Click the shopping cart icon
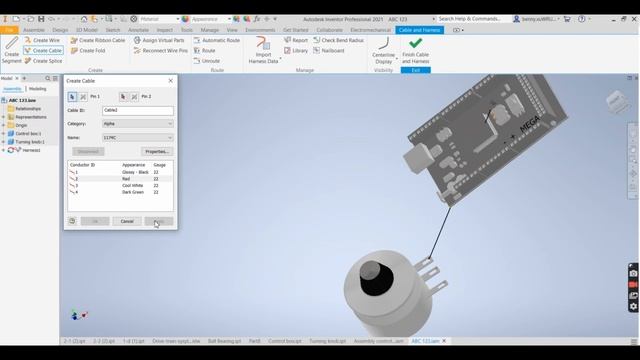The height and width of the screenshot is (360, 640). click(567, 19)
